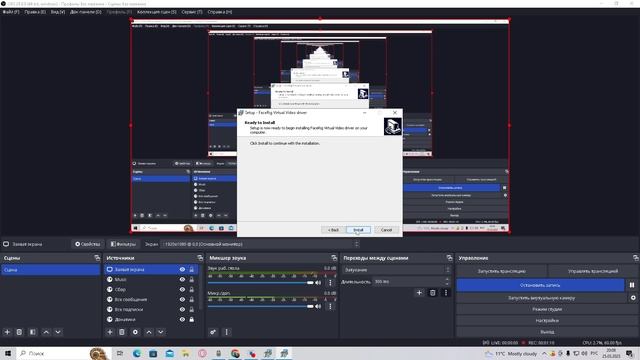This screenshot has width=640, height=360.
Task: Click Cancel in the FaceRig setup dialog
Action: 386,230
